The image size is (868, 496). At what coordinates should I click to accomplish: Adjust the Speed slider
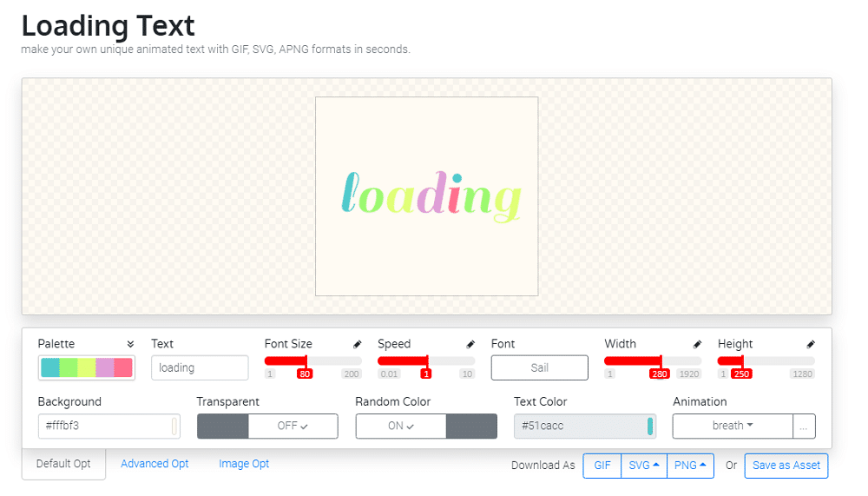pos(426,360)
